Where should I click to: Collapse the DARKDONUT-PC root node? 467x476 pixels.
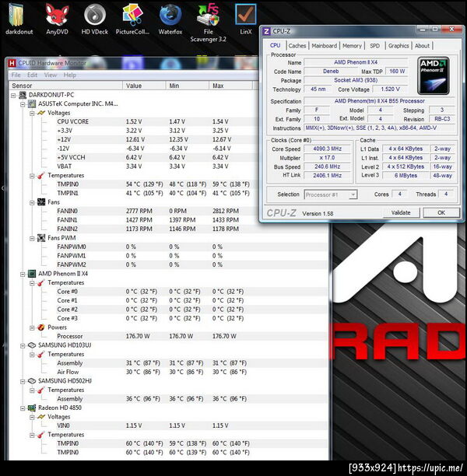click(x=13, y=96)
